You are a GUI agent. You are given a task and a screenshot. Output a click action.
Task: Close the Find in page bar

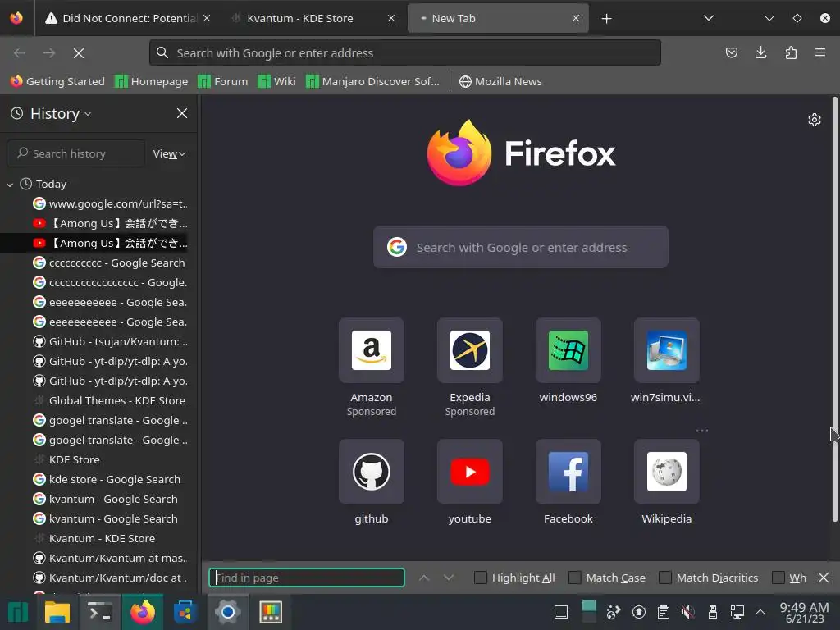pos(824,577)
